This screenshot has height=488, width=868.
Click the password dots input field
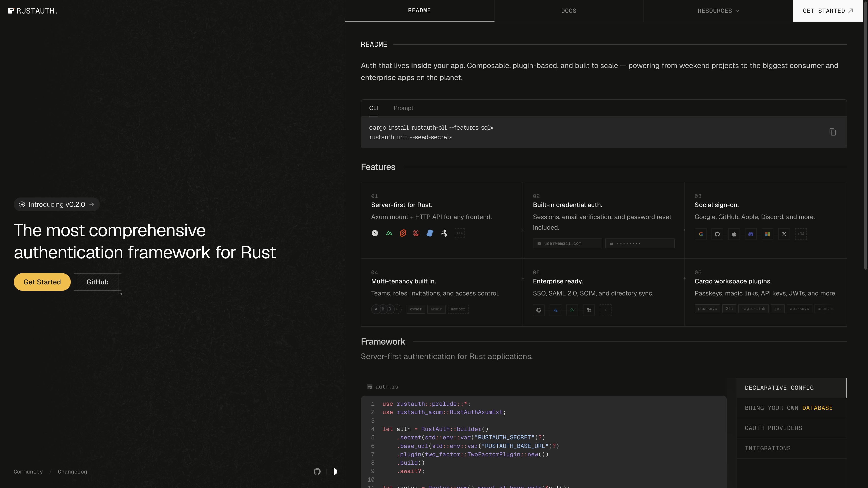point(640,243)
